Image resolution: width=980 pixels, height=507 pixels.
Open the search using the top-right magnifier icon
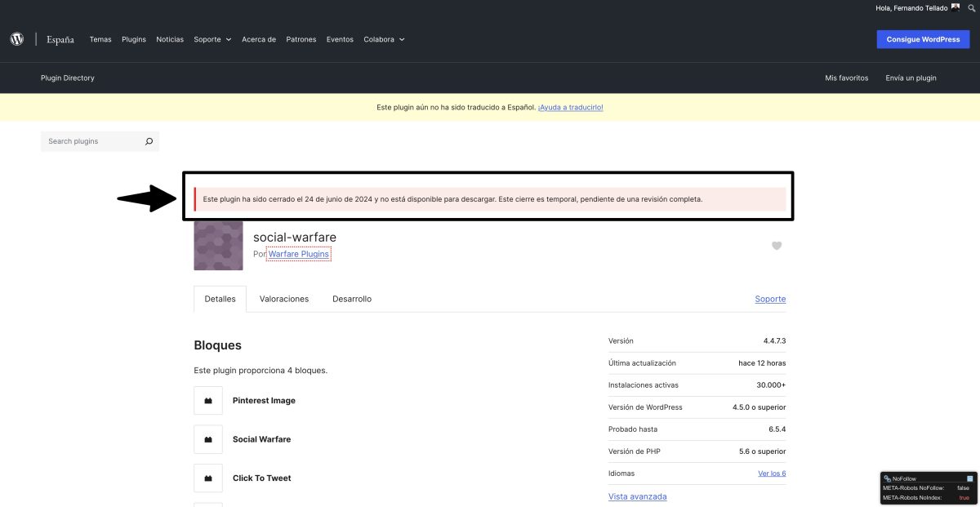(x=970, y=8)
